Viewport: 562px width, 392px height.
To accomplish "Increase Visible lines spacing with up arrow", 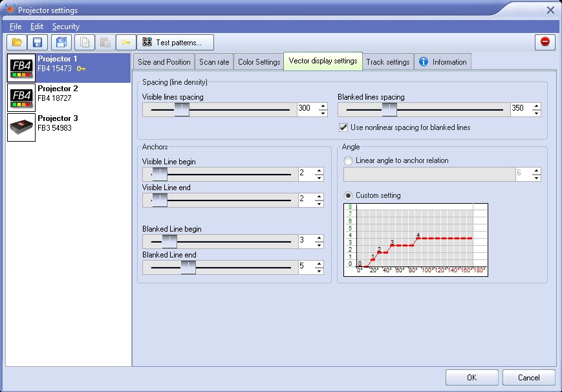I will [323, 106].
